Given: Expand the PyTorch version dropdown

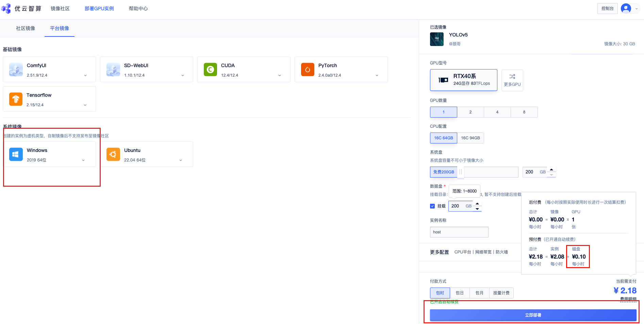Looking at the screenshot, I should [x=377, y=75].
